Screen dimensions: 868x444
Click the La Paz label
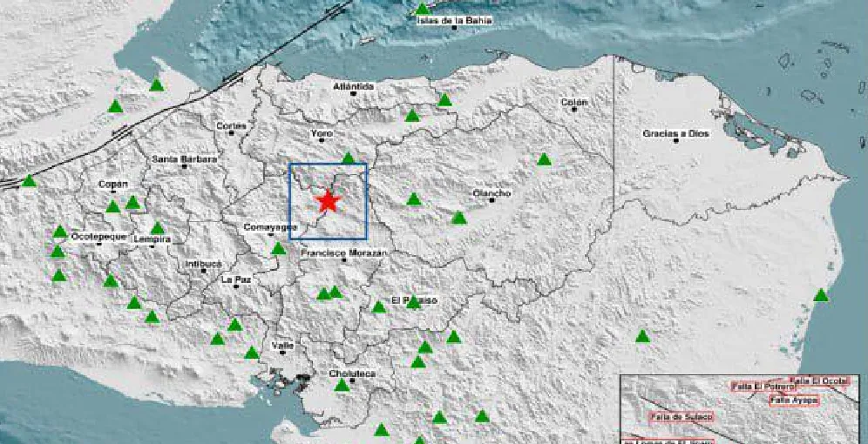click(x=236, y=279)
